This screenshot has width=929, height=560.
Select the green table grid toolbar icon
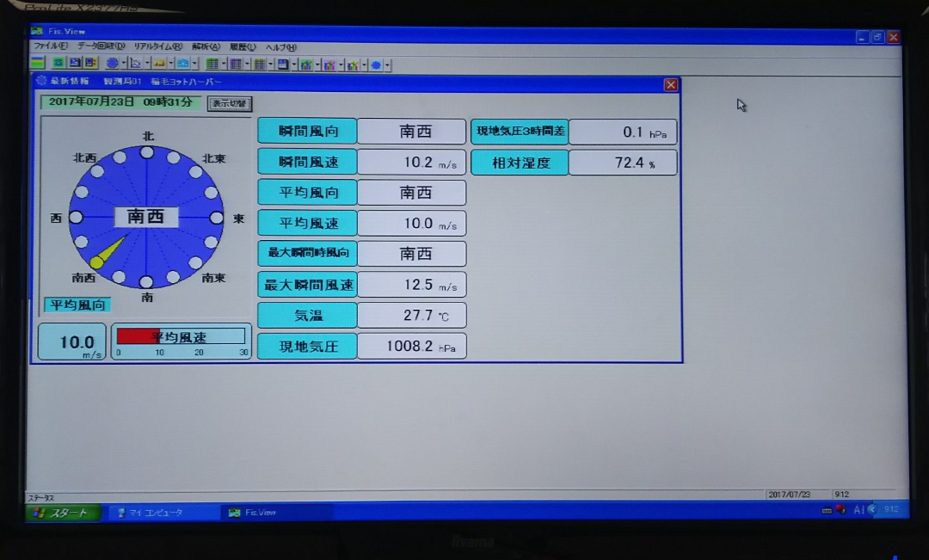point(212,64)
